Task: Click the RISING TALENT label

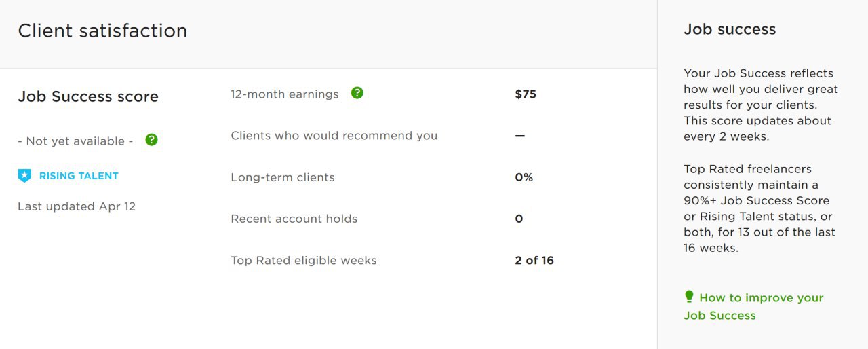Action: (x=79, y=176)
